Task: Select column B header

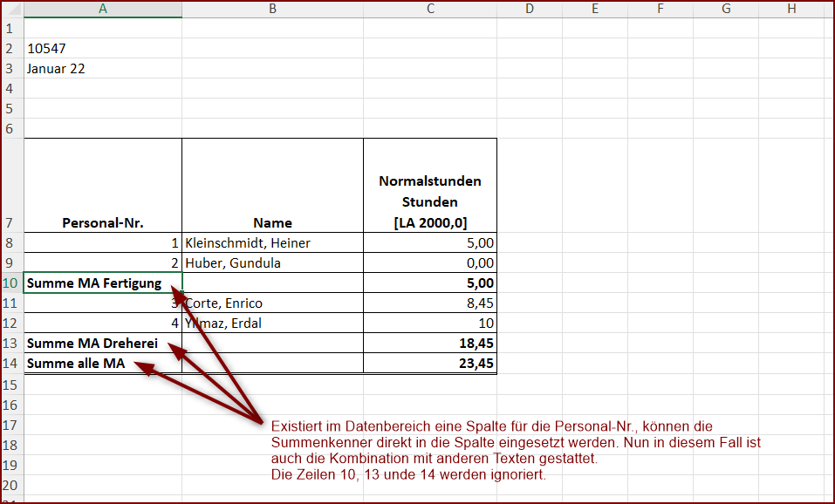Action: click(x=271, y=9)
